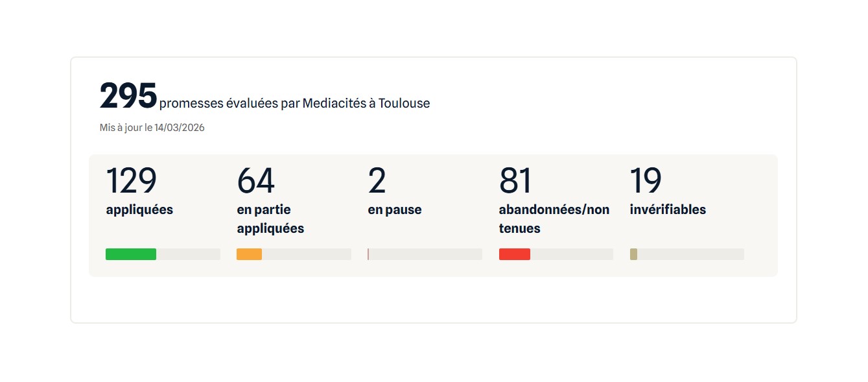Viewport: 868px width, 382px height.
Task: Open the "abandonnées/non tenues" label
Action: (554, 219)
